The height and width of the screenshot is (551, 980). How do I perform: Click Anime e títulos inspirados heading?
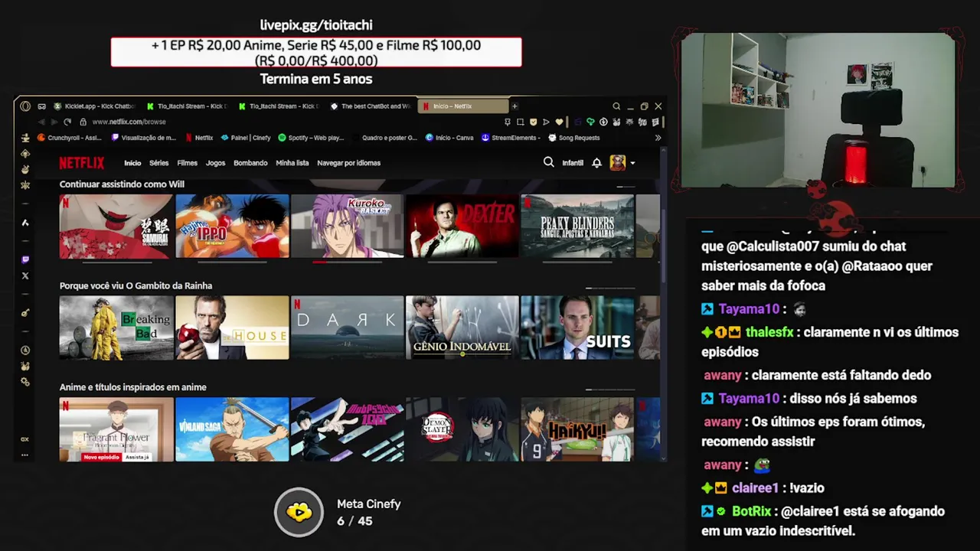click(133, 387)
